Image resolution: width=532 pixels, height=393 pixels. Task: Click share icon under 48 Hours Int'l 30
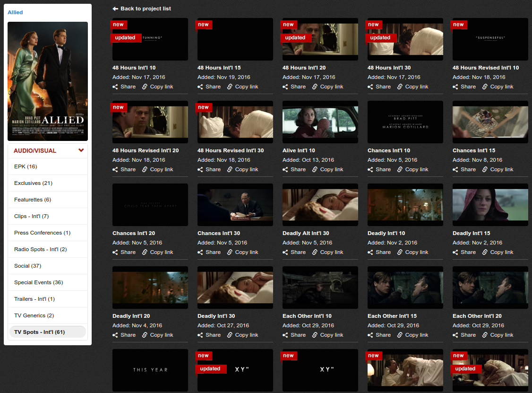click(370, 87)
